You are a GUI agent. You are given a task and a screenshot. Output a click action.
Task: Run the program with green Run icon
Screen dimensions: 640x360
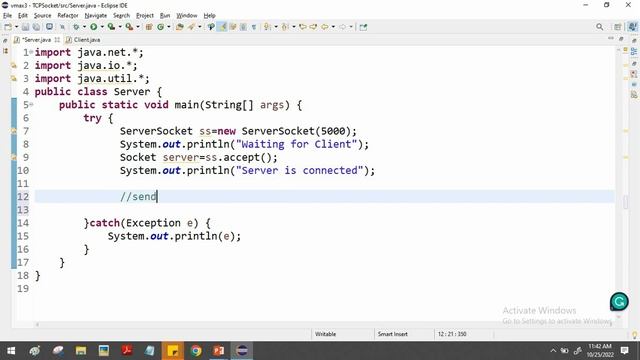coord(93,27)
